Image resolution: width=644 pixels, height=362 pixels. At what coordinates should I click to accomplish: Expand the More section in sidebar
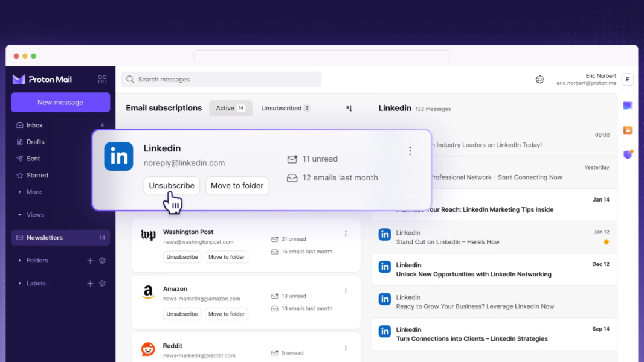33,191
